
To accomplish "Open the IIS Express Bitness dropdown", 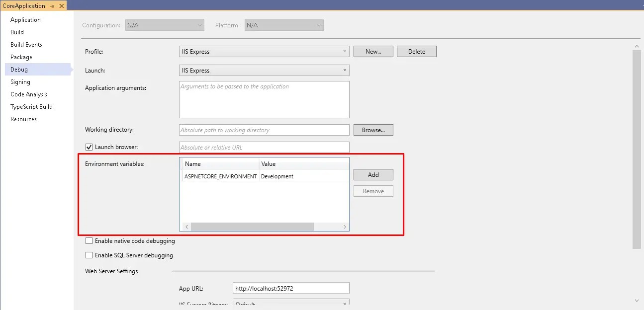I will pos(345,303).
